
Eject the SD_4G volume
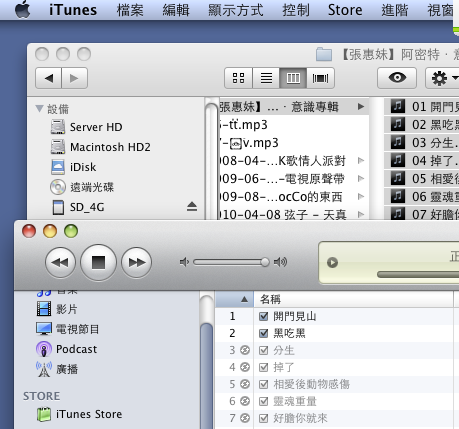tap(192, 207)
